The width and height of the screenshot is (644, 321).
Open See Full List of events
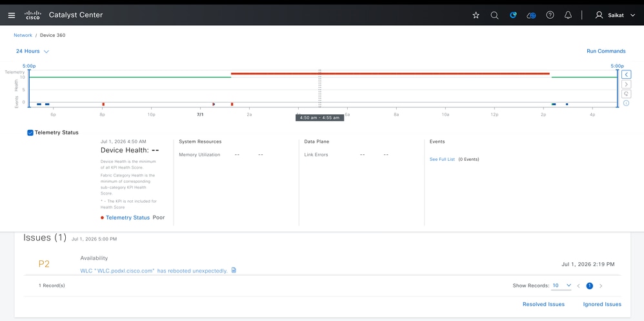coord(442,159)
